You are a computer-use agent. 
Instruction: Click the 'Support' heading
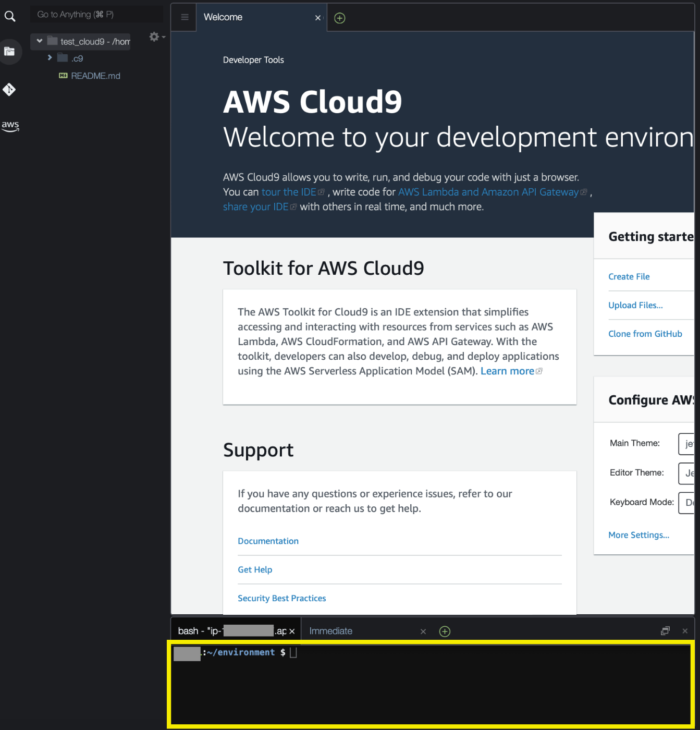(x=258, y=449)
